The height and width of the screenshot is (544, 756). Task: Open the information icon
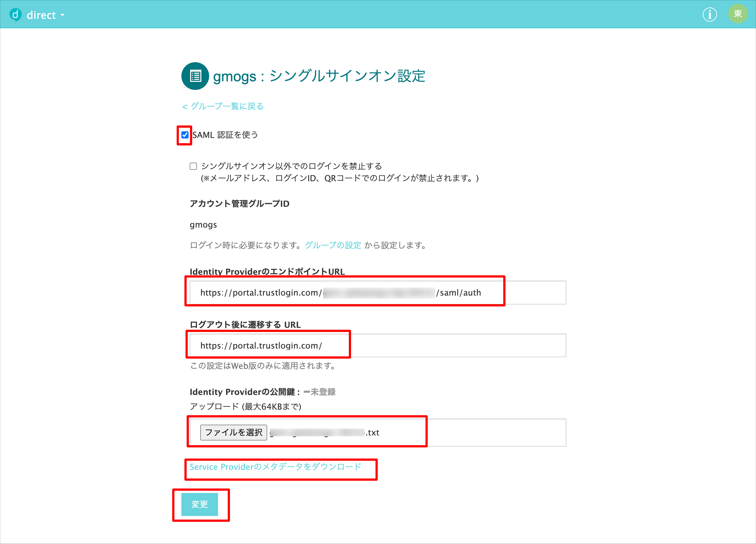click(x=710, y=15)
